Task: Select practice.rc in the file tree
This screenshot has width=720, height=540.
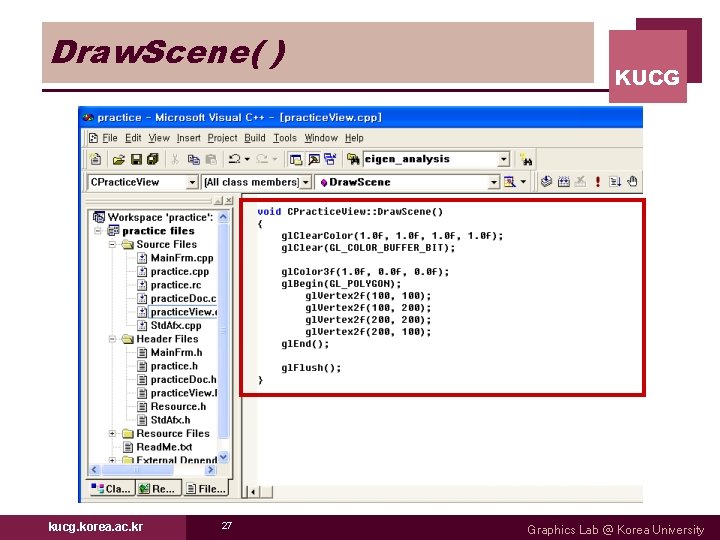Action: 176,285
